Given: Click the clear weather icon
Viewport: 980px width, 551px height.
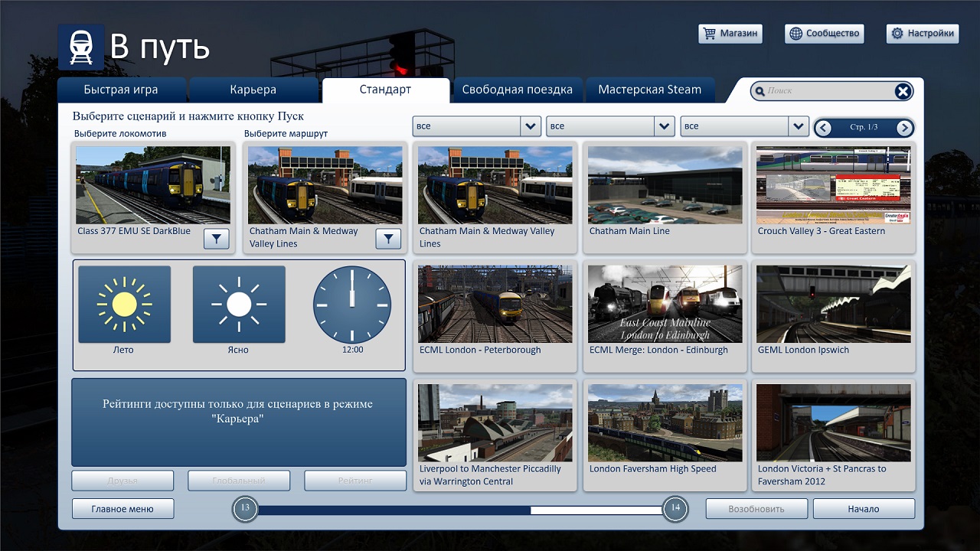Looking at the screenshot, I should (239, 305).
